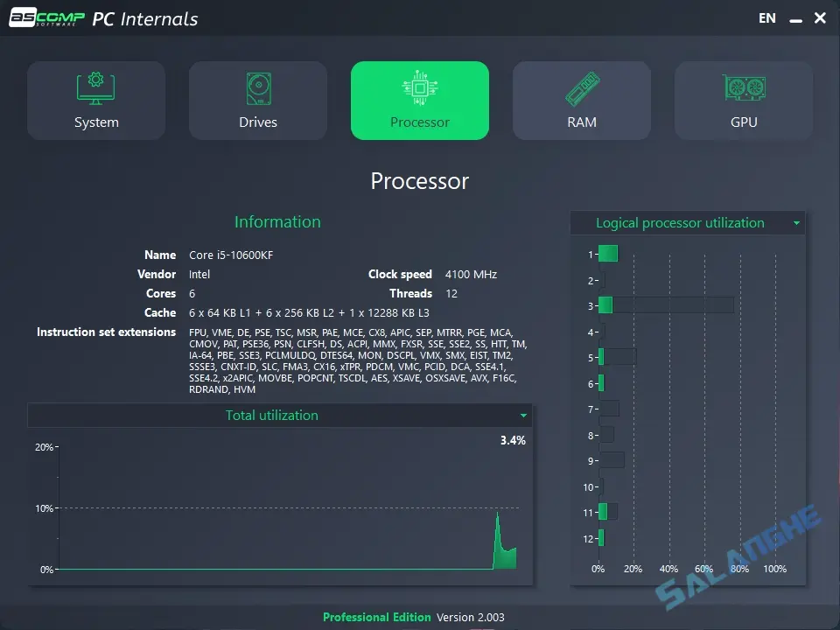Click the monitor gear icon in System tab
The height and width of the screenshot is (630, 840).
pyautogui.click(x=96, y=89)
